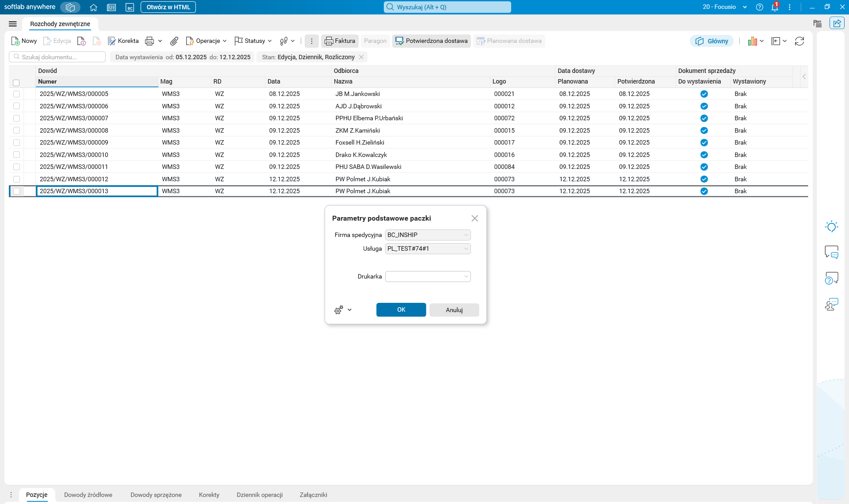
Task: Expand the Operacje dropdown menu
Action: [207, 41]
